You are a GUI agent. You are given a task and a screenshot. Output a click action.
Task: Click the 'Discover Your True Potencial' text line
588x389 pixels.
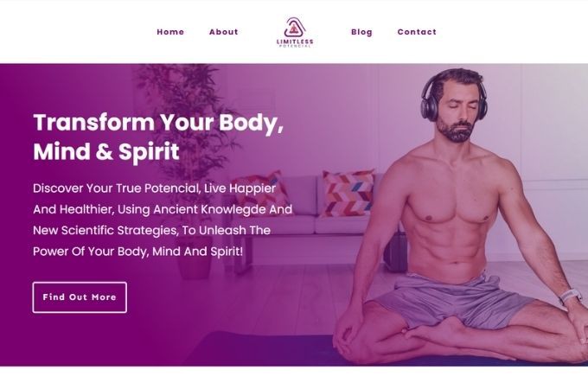click(116, 188)
